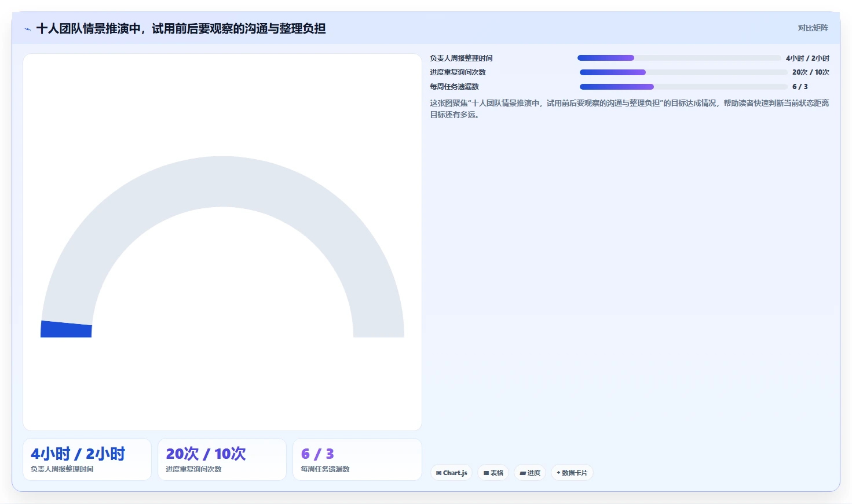Click the 每周任务遗漏数 progress bar
The image size is (852, 504).
click(683, 87)
